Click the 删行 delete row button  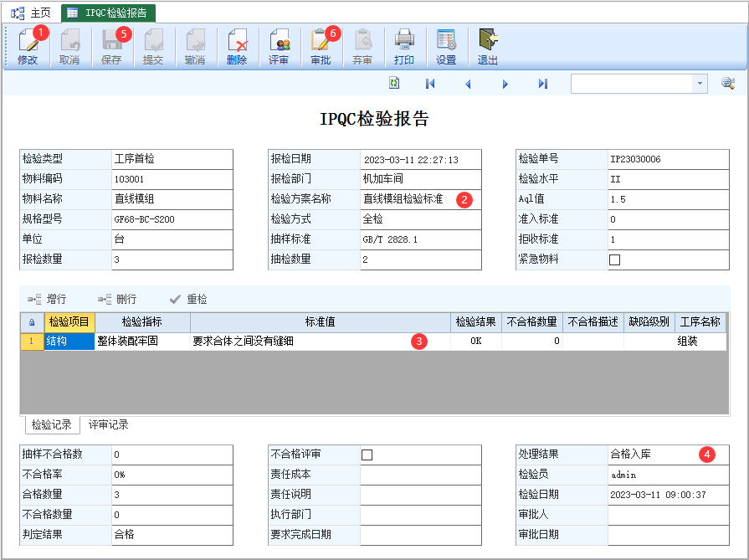click(117, 299)
